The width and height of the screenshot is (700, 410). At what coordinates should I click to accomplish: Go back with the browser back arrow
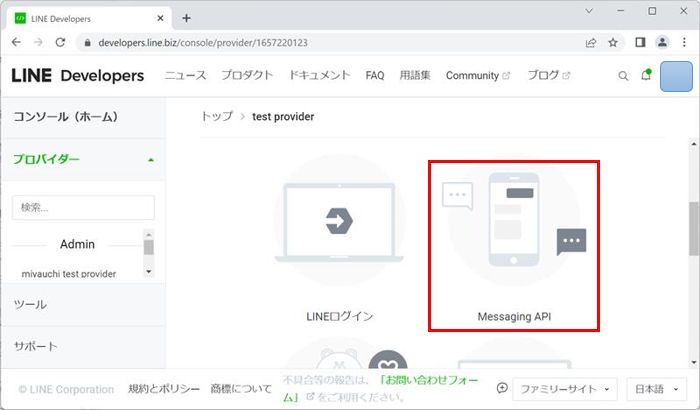tap(17, 42)
